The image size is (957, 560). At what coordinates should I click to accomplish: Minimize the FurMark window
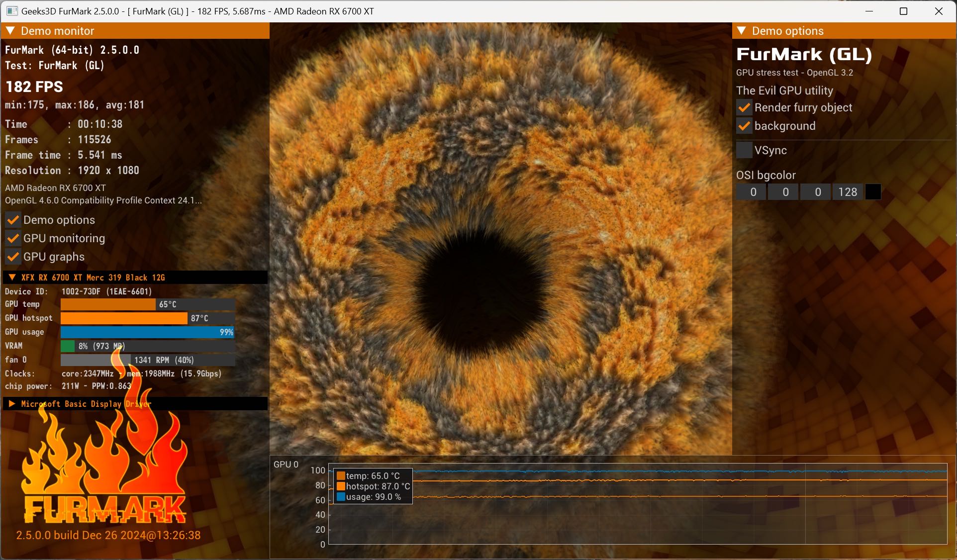coord(869,11)
